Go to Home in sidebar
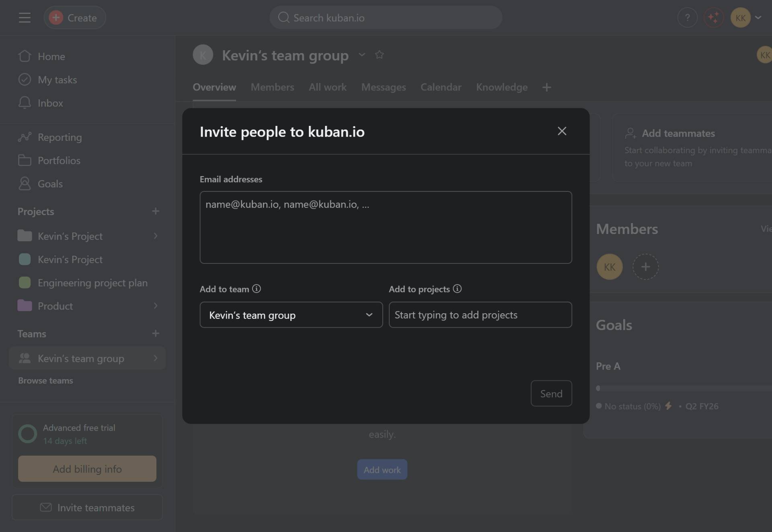772x532 pixels. pos(87,56)
